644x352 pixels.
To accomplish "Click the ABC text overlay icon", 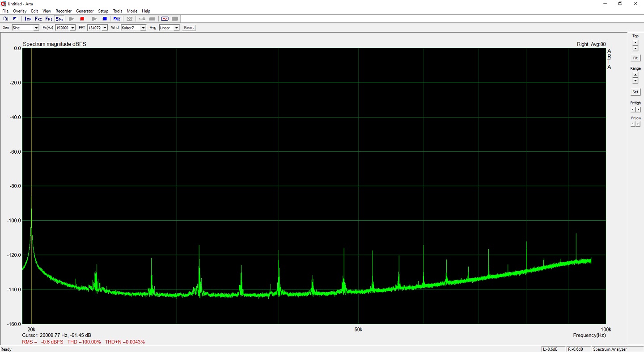I will point(117,19).
